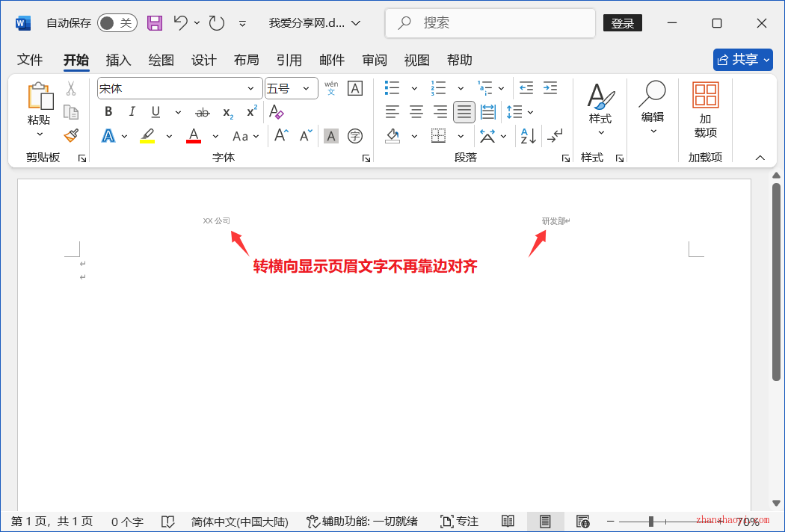Toggle justified alignment
The image size is (785, 532).
coord(464,111)
